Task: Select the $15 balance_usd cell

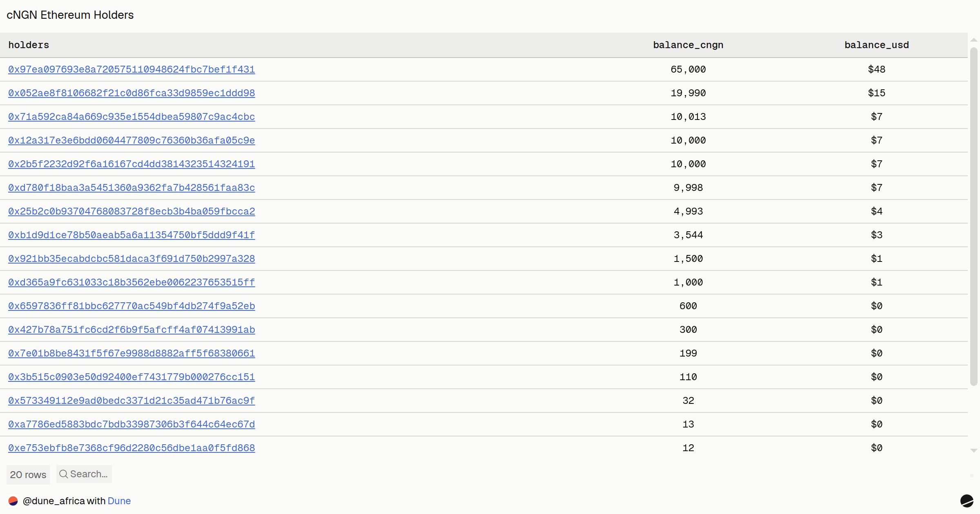Action: (877, 93)
